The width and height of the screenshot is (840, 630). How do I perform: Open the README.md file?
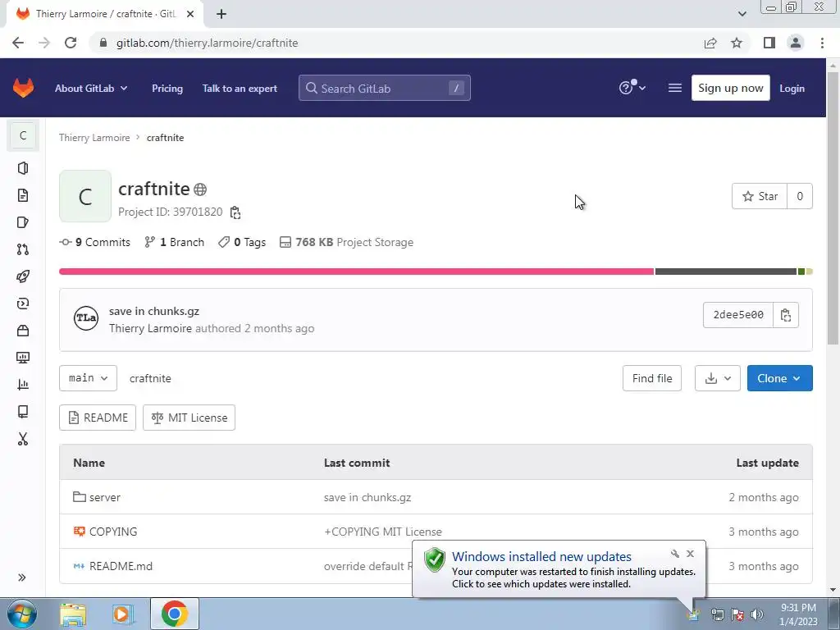coord(121,566)
